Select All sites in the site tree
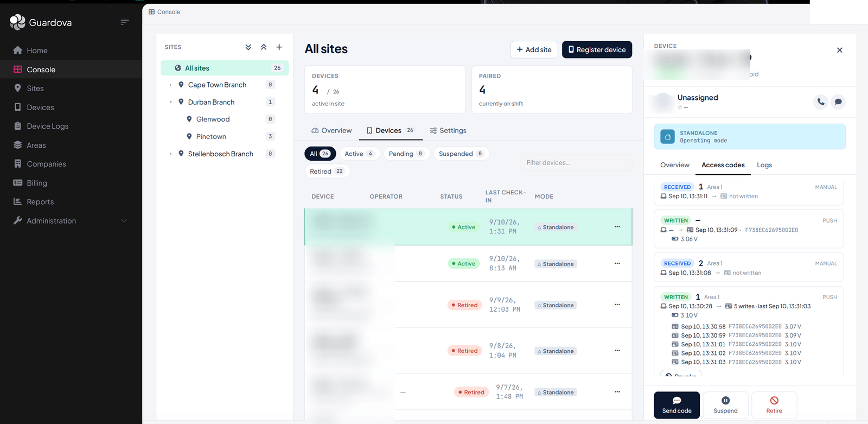Screen dimensions: 868x424 [225, 68]
